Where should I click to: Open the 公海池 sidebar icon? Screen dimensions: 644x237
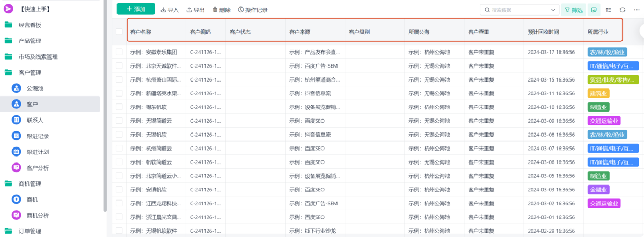click(x=16, y=88)
